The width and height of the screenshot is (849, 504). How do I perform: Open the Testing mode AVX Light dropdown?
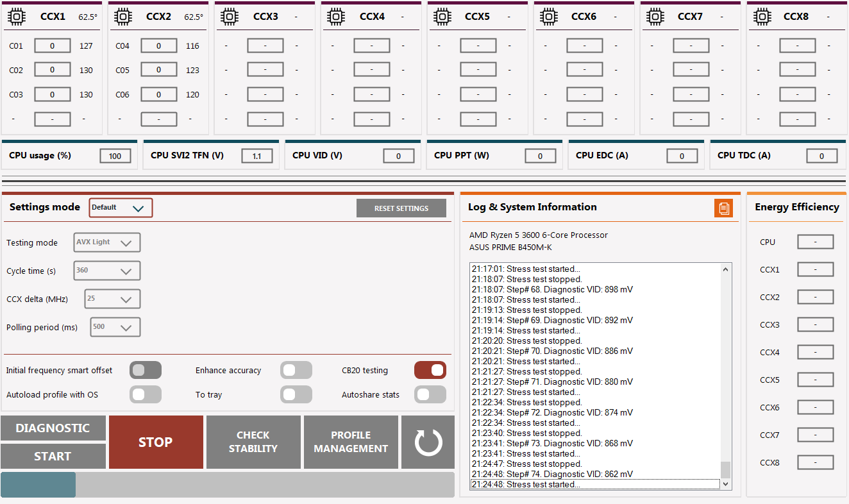pos(107,242)
